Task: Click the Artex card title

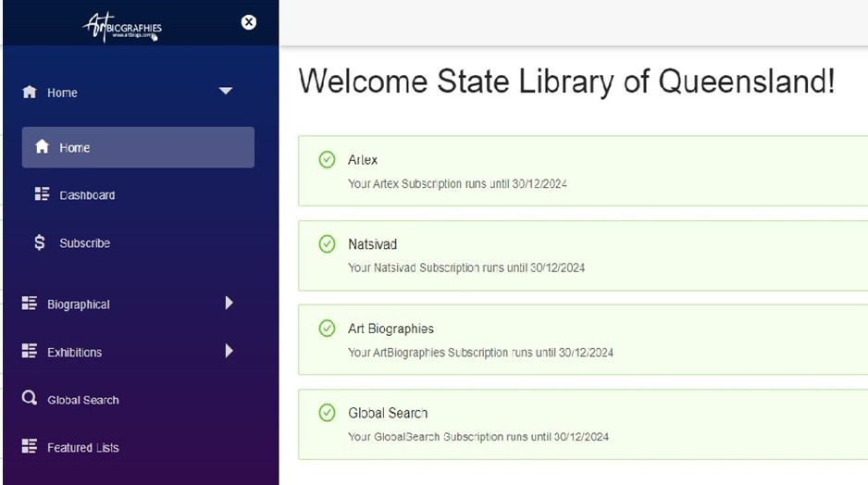Action: point(363,160)
